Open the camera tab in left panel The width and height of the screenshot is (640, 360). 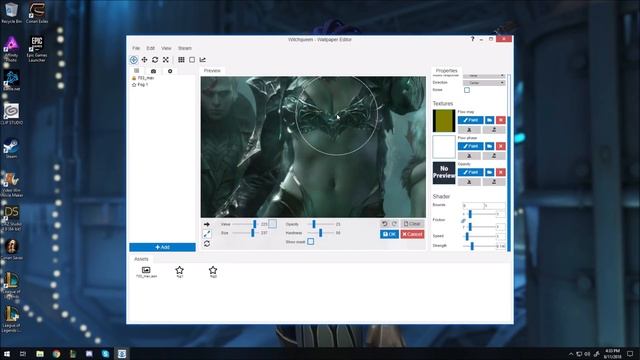click(153, 71)
